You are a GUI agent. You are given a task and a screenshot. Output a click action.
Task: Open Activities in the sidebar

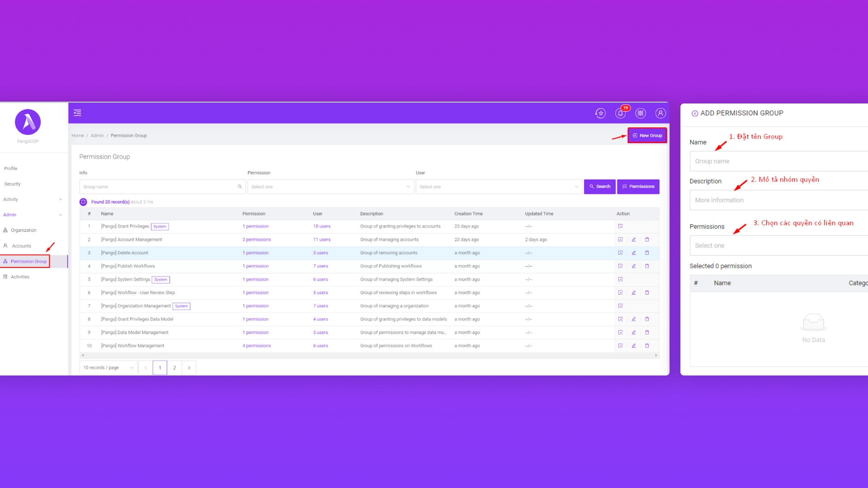pyautogui.click(x=20, y=277)
